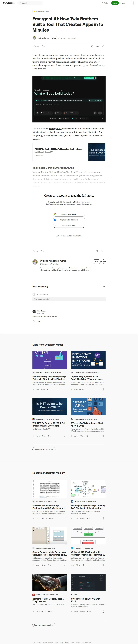
Task: Click the Write pencil icon in header
Action: (x=102, y=3)
